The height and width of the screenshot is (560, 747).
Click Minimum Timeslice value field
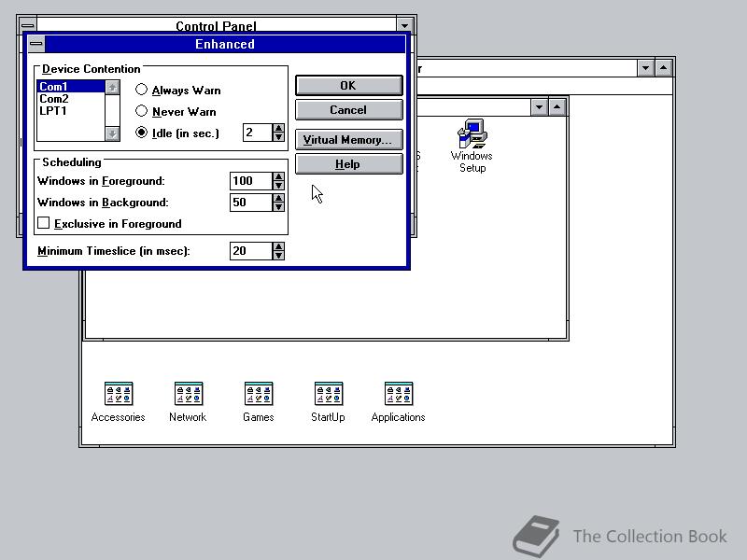pos(251,251)
